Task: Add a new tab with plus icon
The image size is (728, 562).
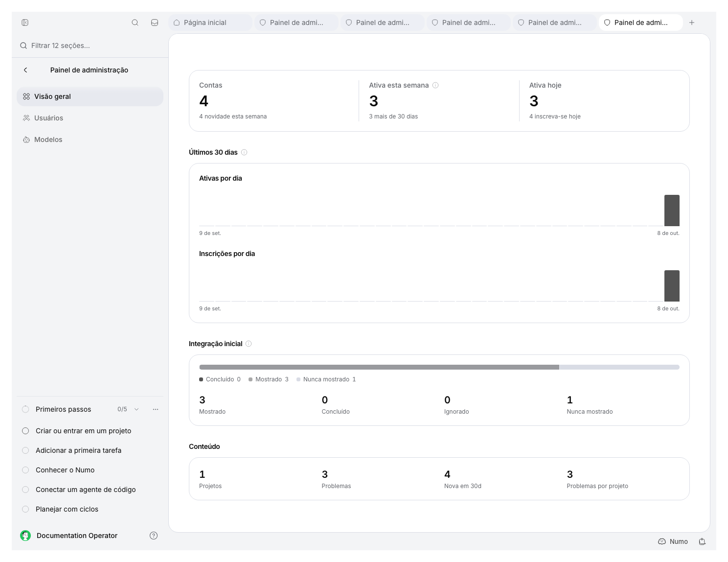Action: pyautogui.click(x=692, y=23)
